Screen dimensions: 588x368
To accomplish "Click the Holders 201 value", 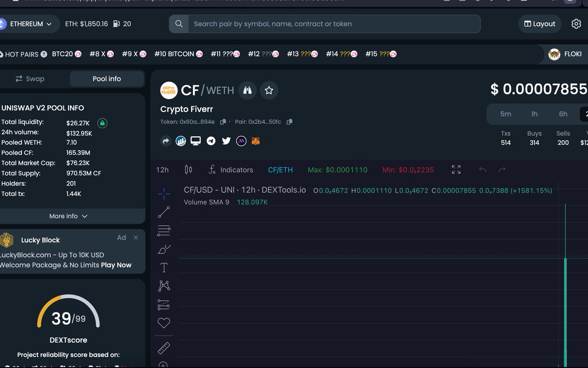I will click(x=71, y=184).
